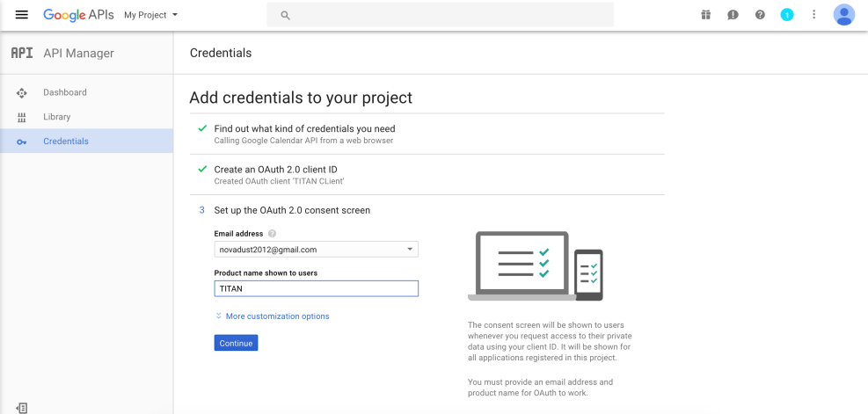This screenshot has height=414, width=868.
Task: Click the Library icon
Action: click(x=22, y=117)
